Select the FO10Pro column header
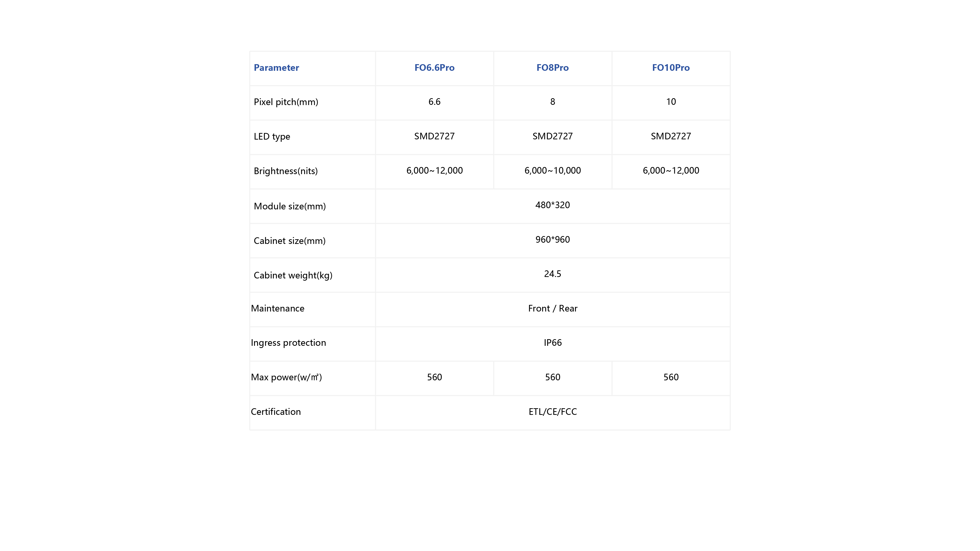 [671, 68]
